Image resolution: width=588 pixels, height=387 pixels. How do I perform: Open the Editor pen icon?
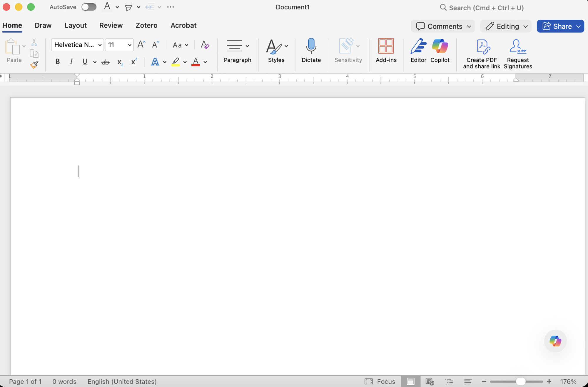click(418, 46)
